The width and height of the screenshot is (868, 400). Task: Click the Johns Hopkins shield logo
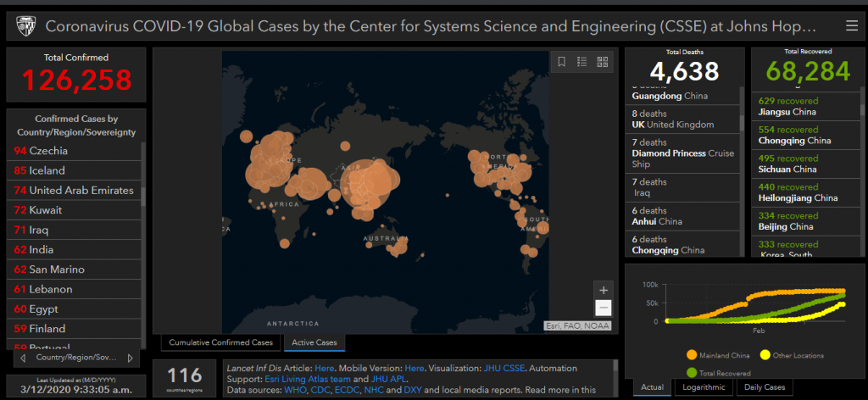26,26
